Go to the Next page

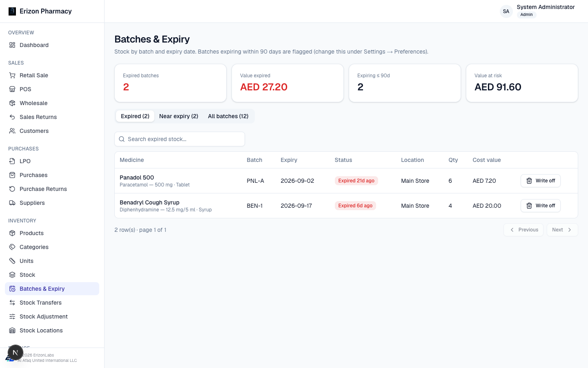point(562,230)
